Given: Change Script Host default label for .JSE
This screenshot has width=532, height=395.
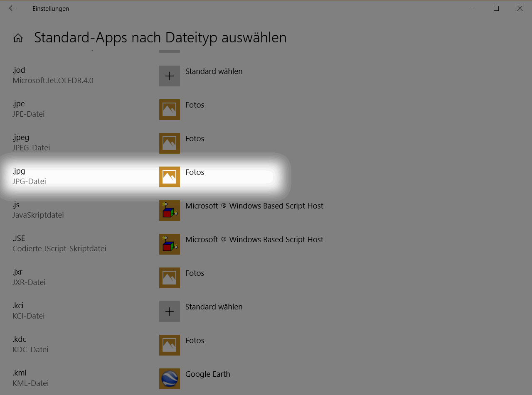Looking at the screenshot, I should pyautogui.click(x=254, y=240).
